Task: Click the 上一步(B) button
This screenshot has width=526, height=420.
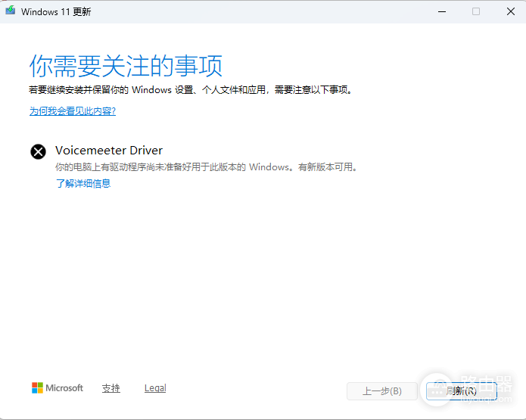Action: [x=382, y=391]
